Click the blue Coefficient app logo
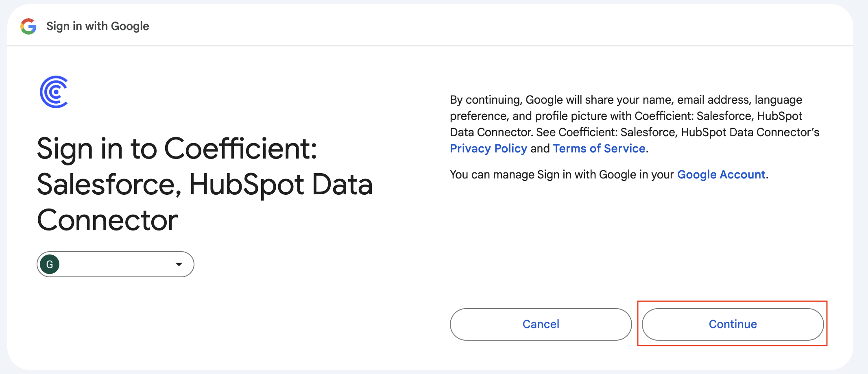Viewport: 868px width, 374px height. pos(54,92)
